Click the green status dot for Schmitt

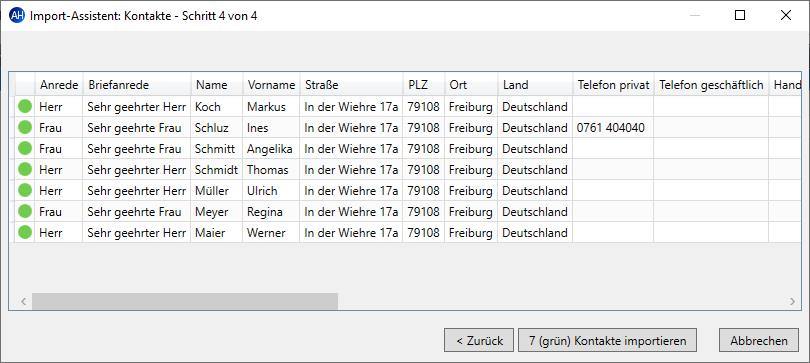click(25, 149)
